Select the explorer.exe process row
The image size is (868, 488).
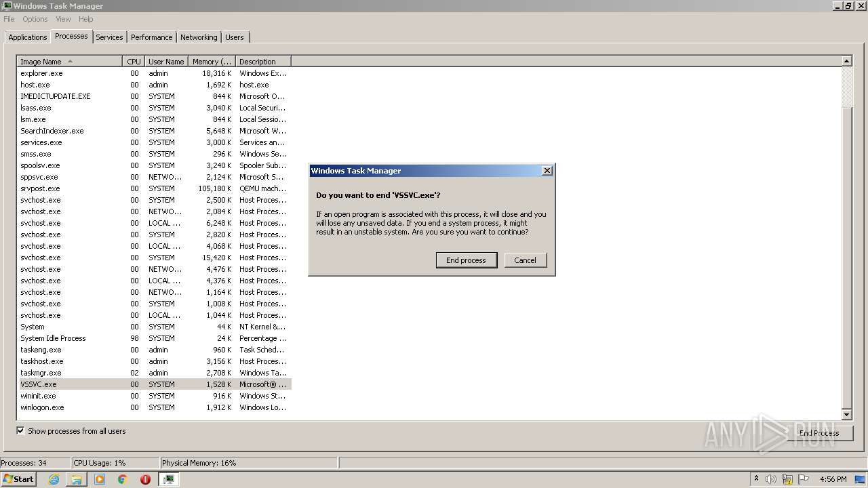pos(155,73)
